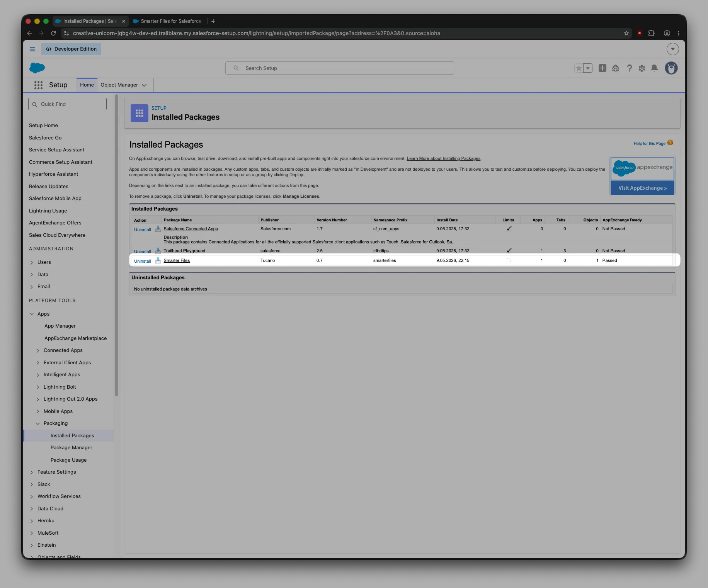Open AppExchange Marketplace in sidebar

click(75, 338)
